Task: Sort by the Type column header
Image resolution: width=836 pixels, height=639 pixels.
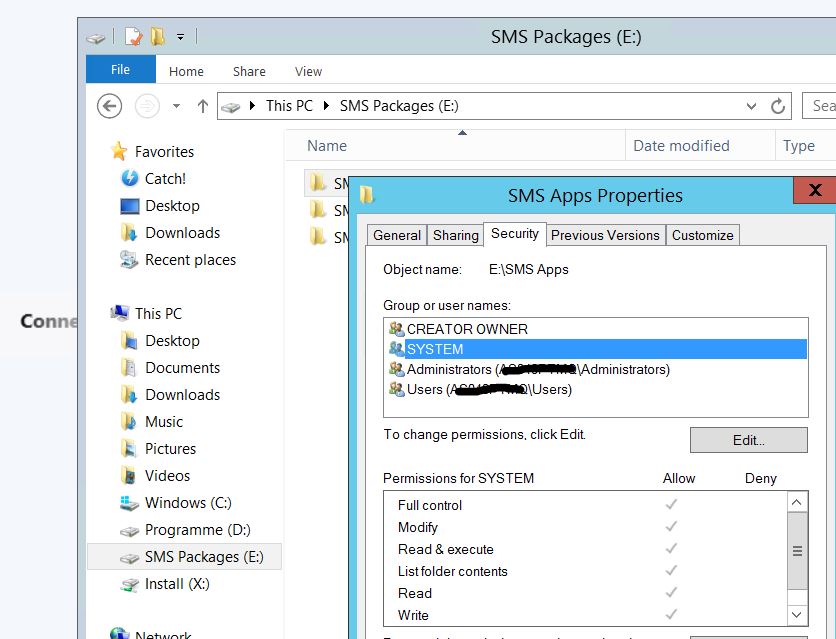Action: pos(798,145)
